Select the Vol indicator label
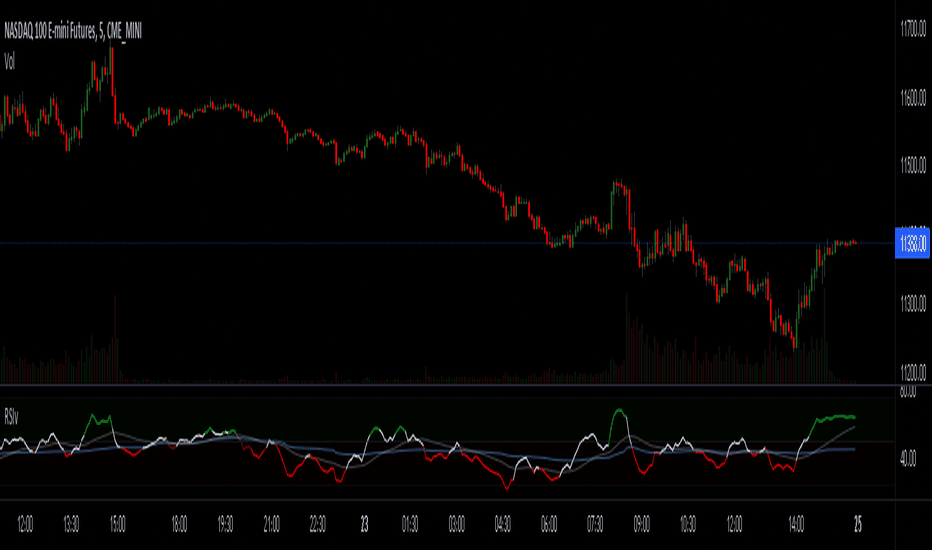The height and width of the screenshot is (550, 932). (10, 61)
